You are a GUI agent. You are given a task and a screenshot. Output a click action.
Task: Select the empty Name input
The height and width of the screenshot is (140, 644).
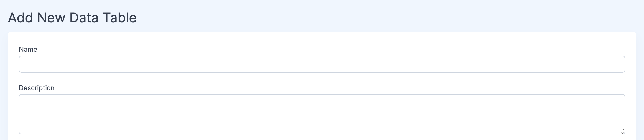322,64
